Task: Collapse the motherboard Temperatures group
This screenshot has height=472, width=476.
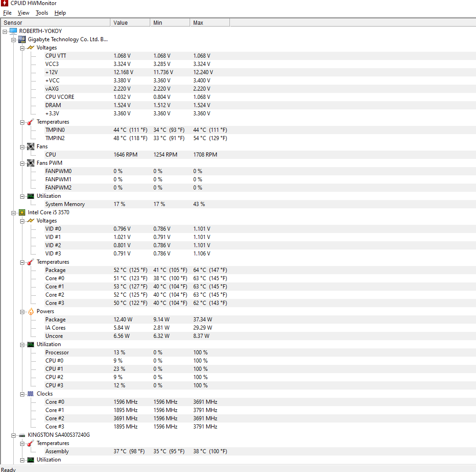Action: pyautogui.click(x=22, y=122)
